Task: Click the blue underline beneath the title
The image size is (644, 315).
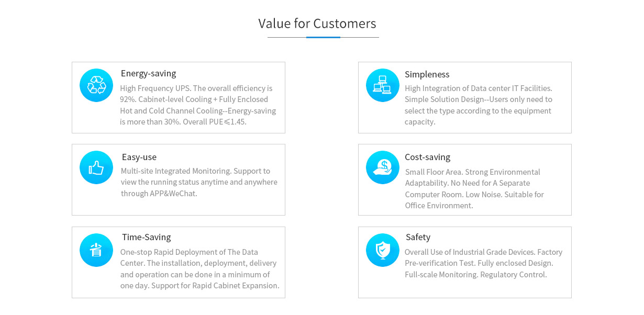Action: click(x=323, y=38)
